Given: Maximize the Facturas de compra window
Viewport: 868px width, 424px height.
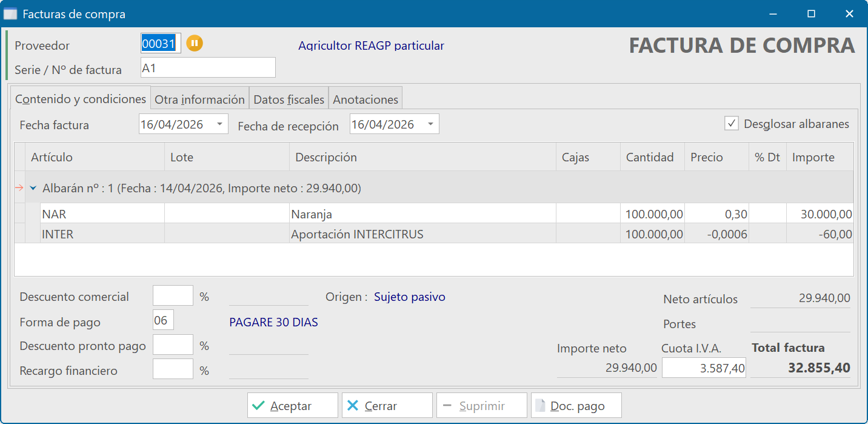Looking at the screenshot, I should pos(811,14).
